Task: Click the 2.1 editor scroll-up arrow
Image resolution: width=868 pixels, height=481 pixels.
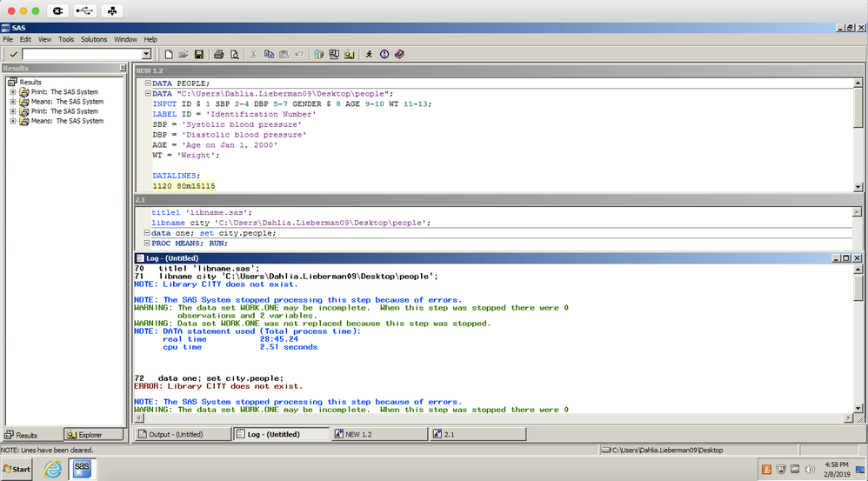Action: coord(857,212)
